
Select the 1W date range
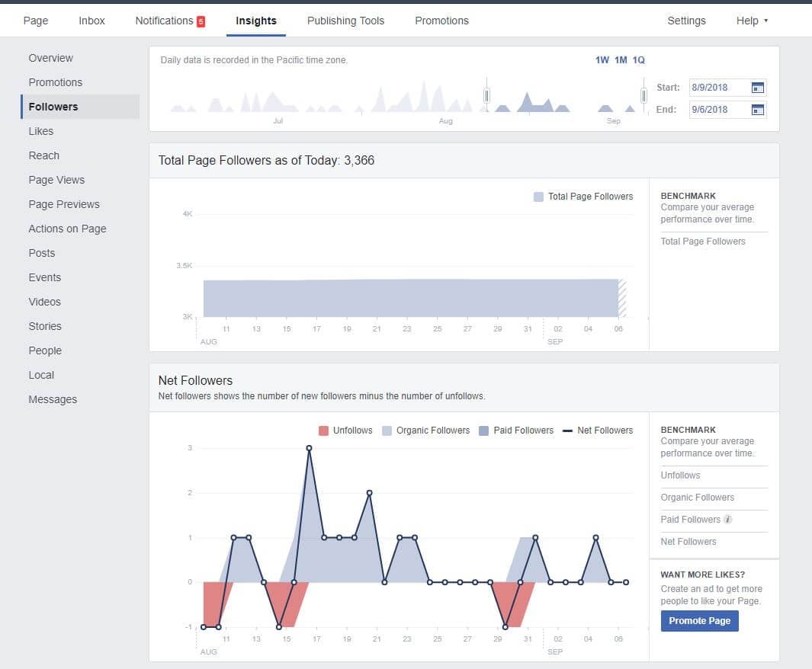[602, 60]
